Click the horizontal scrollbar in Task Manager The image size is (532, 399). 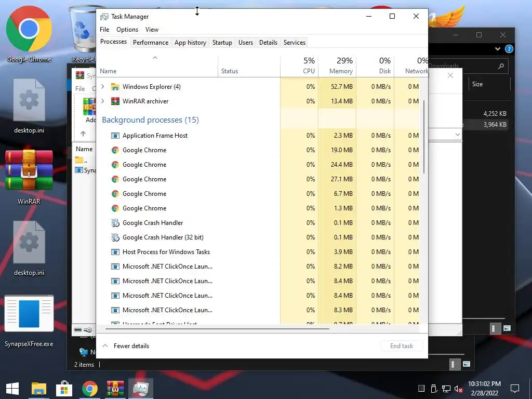[x=217, y=328]
